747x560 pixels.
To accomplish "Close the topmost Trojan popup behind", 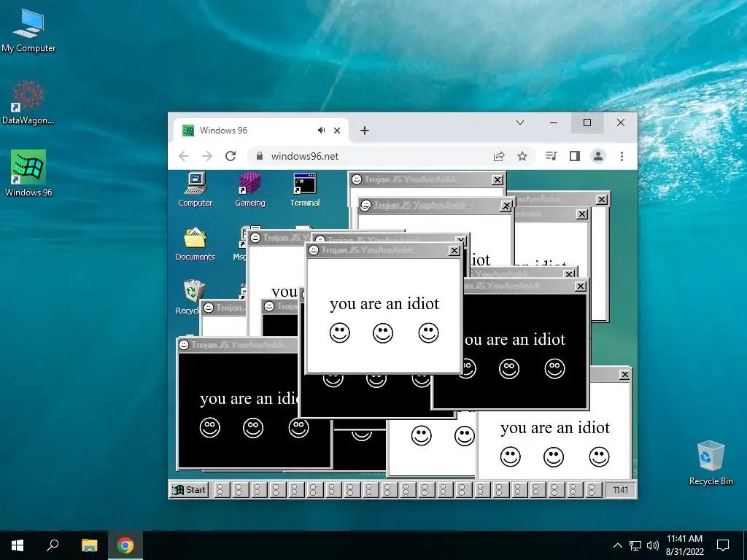I will (x=497, y=180).
